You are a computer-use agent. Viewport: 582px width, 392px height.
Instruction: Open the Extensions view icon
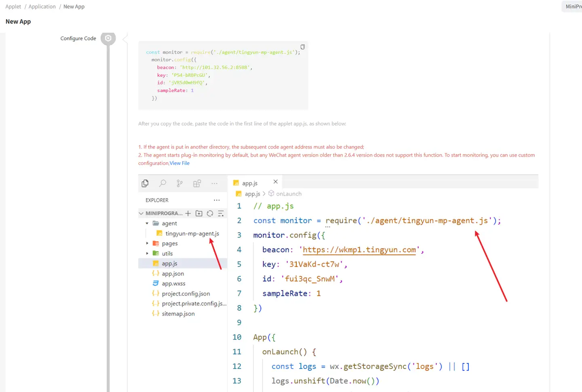click(x=197, y=183)
